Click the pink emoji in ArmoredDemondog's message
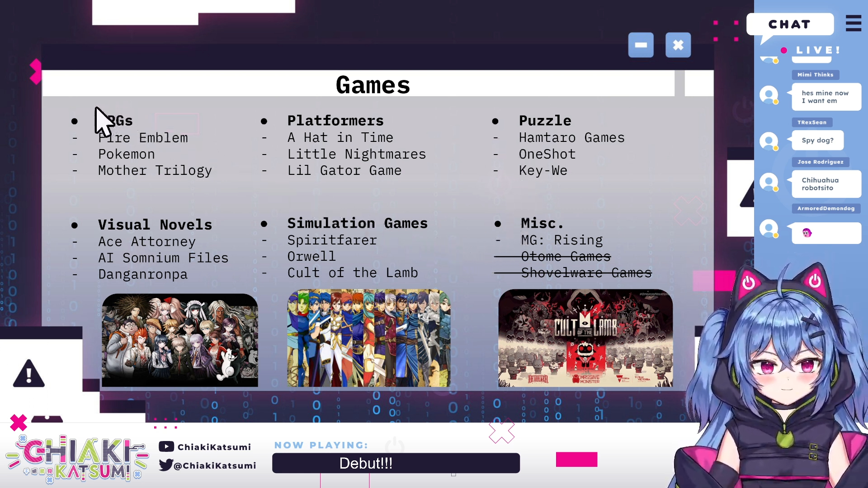 (807, 233)
